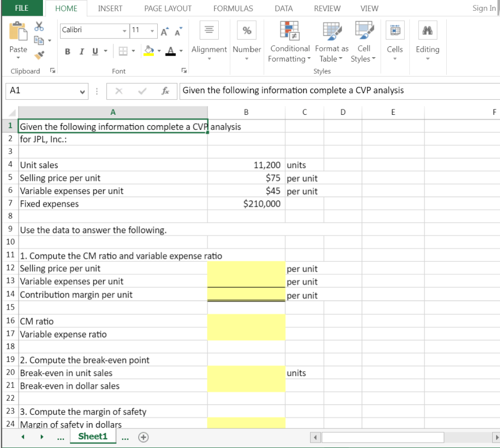Open the font size 11 dropdown
This screenshot has width=500, height=448.
click(152, 31)
